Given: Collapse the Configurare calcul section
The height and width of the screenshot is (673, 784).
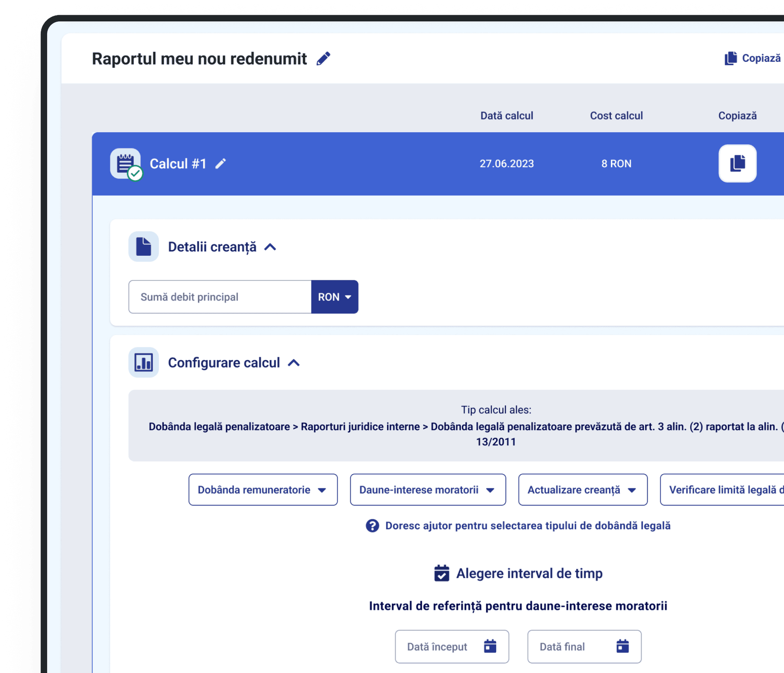Looking at the screenshot, I should (x=294, y=363).
